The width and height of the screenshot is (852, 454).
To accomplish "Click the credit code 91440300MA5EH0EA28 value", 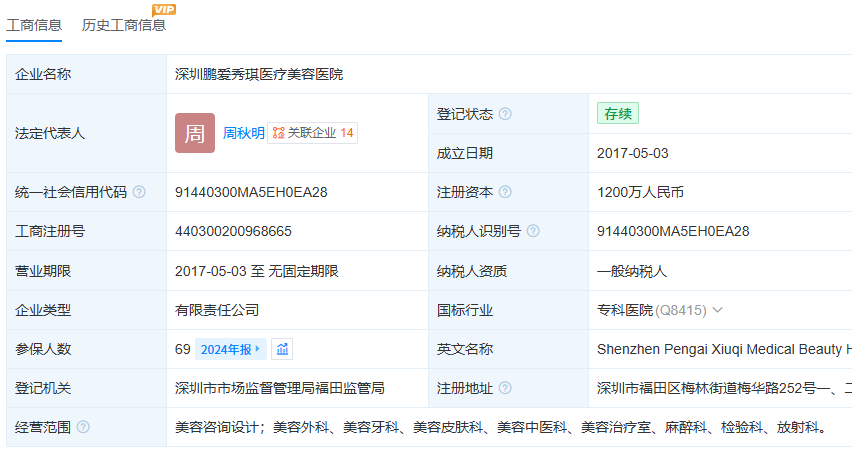I will click(x=251, y=192).
